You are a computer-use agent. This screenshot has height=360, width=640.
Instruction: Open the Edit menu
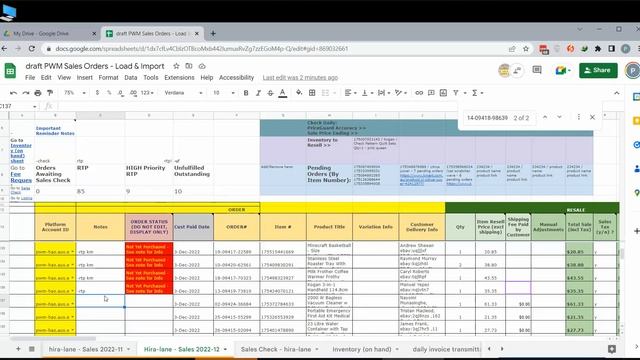(x=46, y=78)
